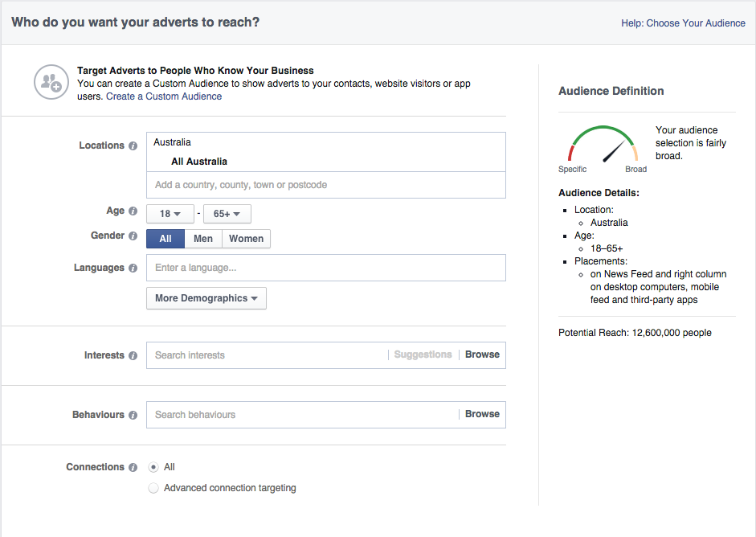Open the minimum age 18 dropdown
This screenshot has width=756, height=537.
[x=170, y=214]
